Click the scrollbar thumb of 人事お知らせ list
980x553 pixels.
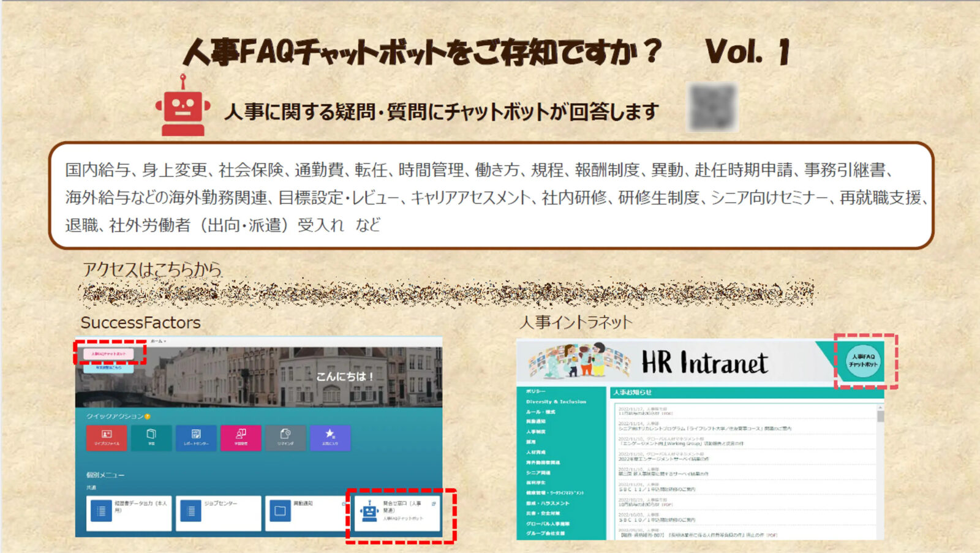[x=881, y=416]
